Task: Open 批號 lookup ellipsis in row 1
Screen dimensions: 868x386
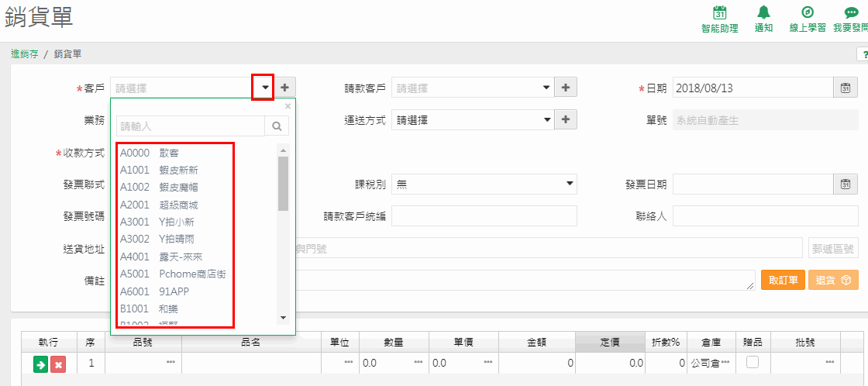Action: point(830,362)
